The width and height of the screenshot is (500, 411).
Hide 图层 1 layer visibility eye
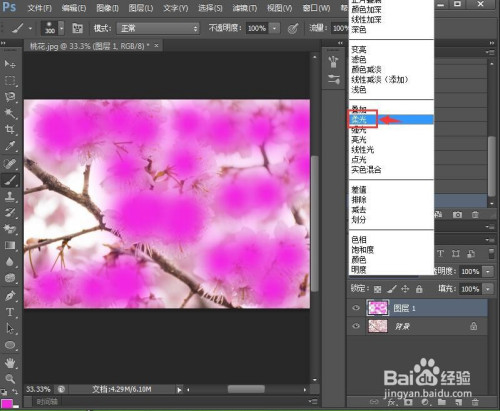point(356,308)
